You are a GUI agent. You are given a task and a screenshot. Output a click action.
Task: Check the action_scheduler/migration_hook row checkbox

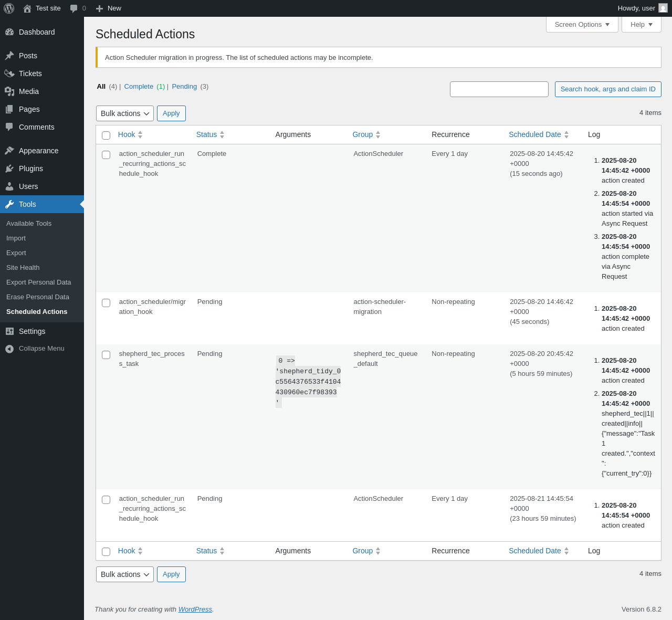pos(106,303)
